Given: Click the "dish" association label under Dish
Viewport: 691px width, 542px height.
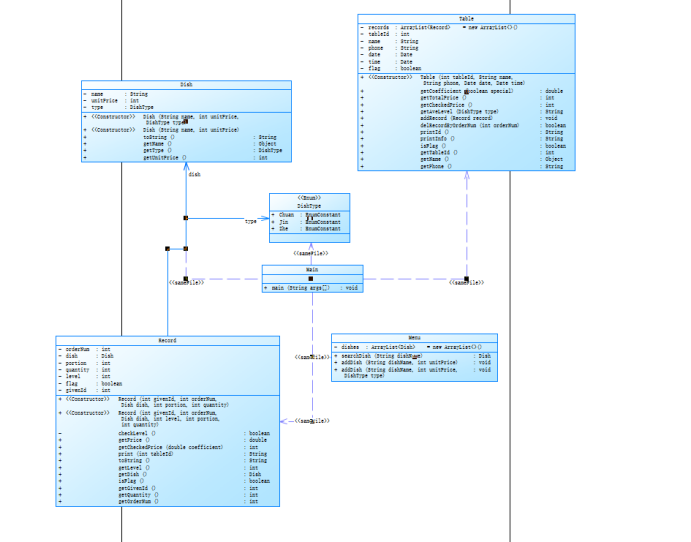Looking at the screenshot, I should click(194, 174).
